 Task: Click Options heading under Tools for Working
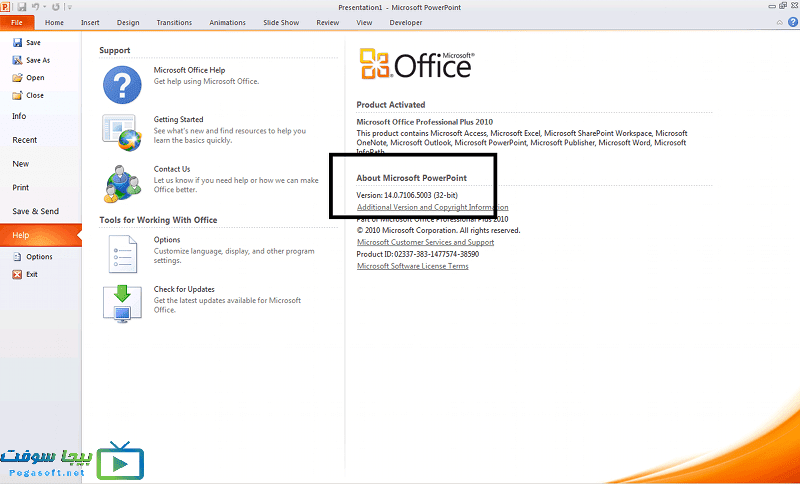pos(167,240)
